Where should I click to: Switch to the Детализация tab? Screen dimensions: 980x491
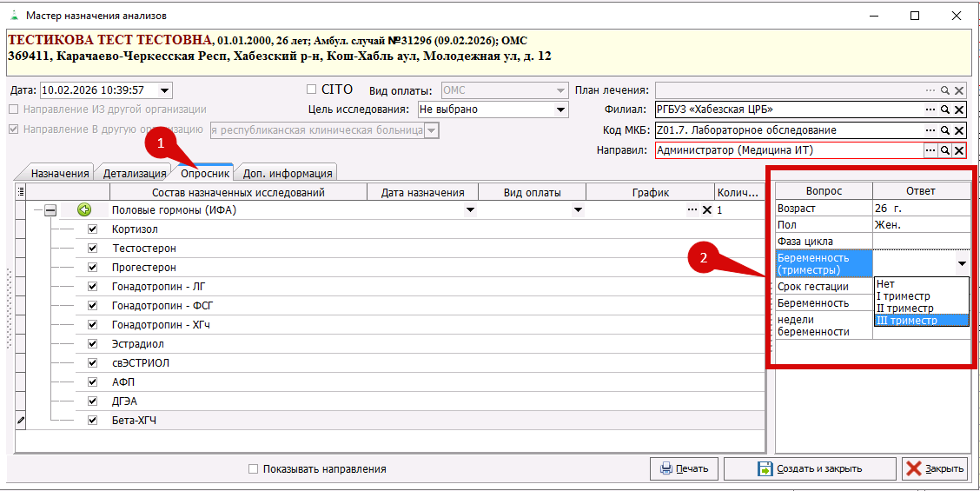[x=135, y=173]
